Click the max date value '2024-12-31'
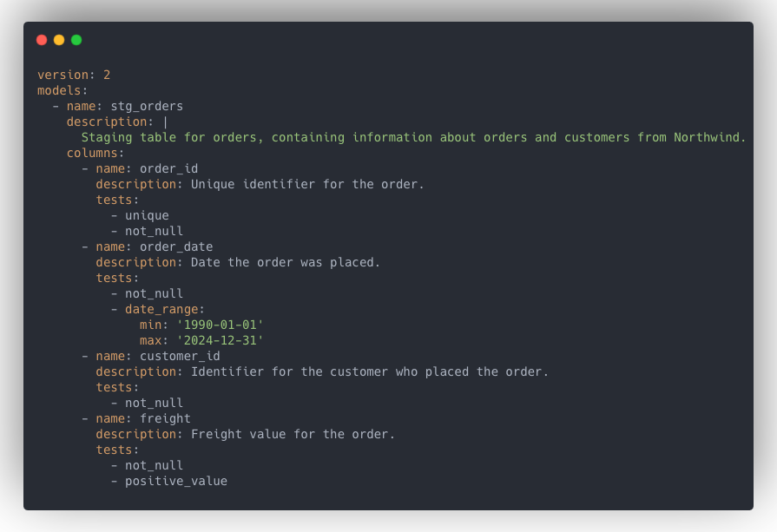Screen dimensions: 777x532 pos(220,340)
